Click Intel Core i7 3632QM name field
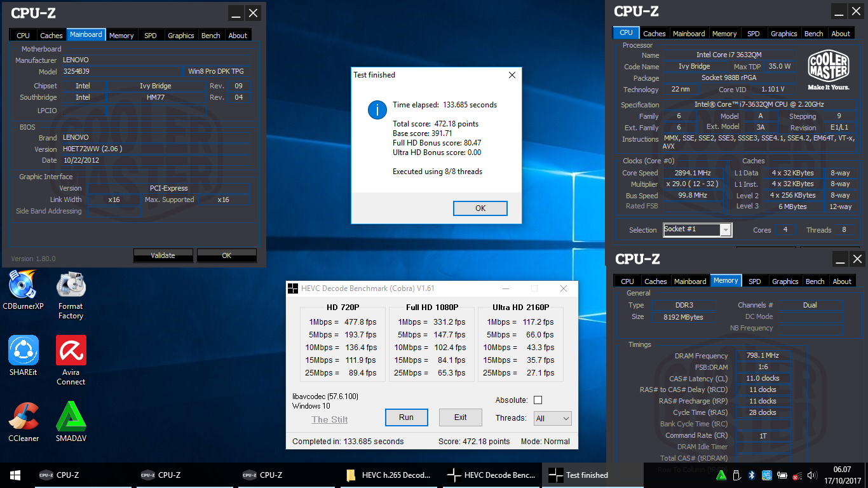This screenshot has width=868, height=488. click(x=729, y=55)
